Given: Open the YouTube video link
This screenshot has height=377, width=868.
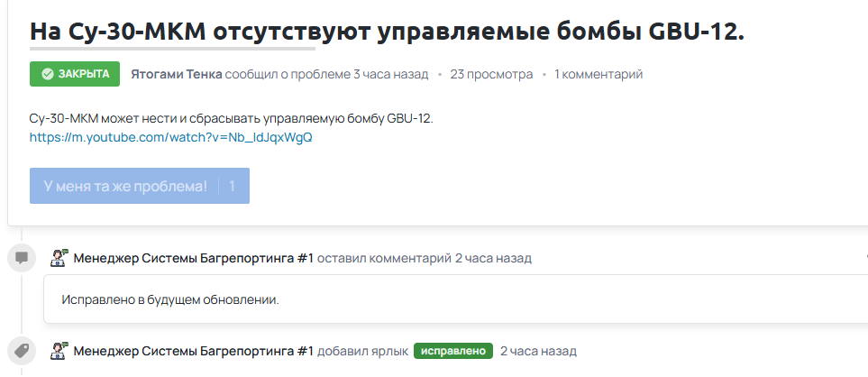Looking at the screenshot, I should pyautogui.click(x=170, y=138).
